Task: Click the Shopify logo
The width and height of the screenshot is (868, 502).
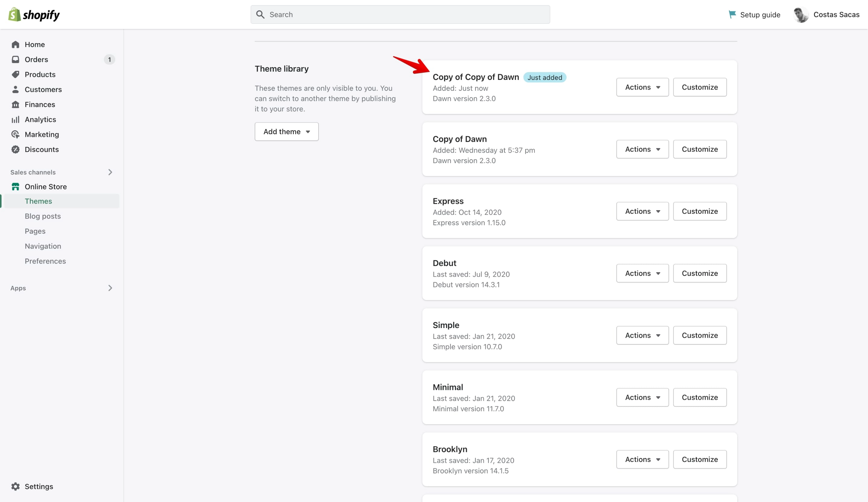Action: (x=34, y=14)
